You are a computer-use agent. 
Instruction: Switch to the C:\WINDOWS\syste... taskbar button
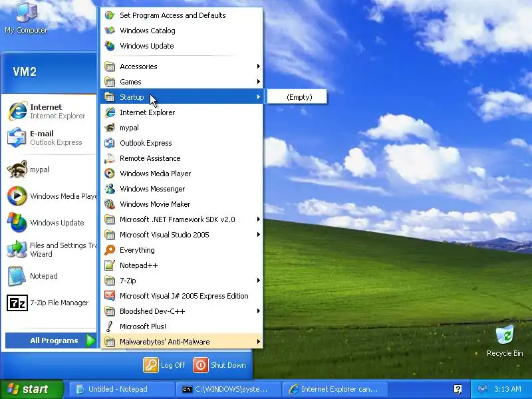[x=228, y=389]
